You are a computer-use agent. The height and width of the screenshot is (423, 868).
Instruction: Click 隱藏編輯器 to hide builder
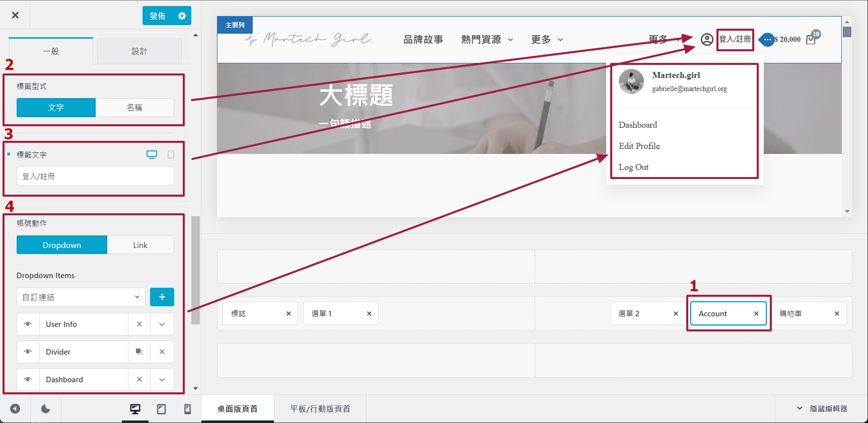[823, 409]
